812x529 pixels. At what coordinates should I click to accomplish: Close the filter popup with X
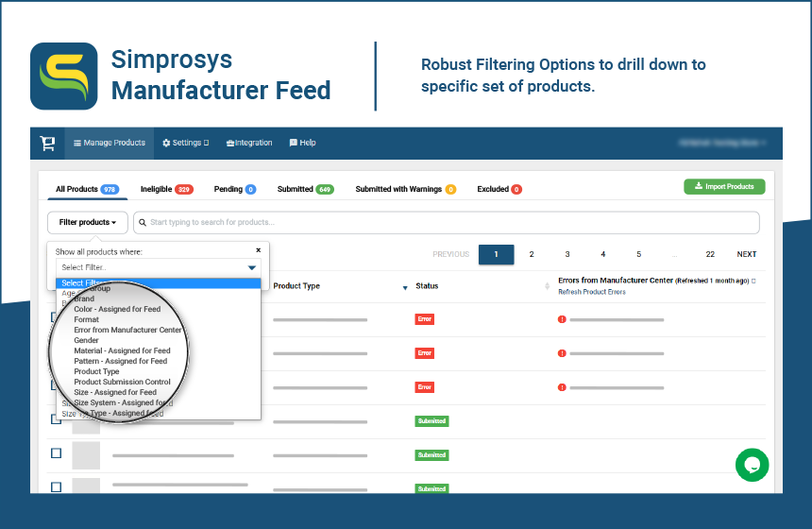click(x=259, y=250)
